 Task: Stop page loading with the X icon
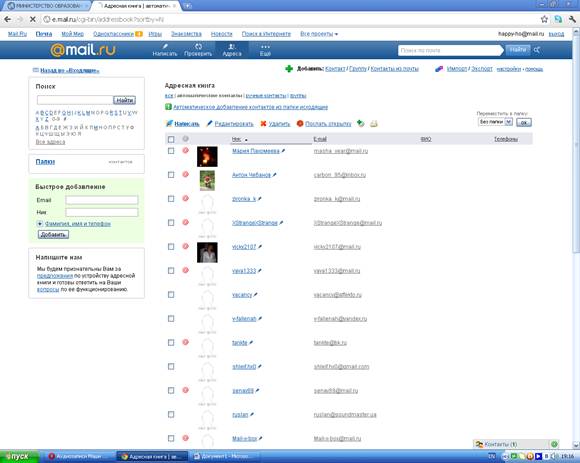click(x=33, y=19)
